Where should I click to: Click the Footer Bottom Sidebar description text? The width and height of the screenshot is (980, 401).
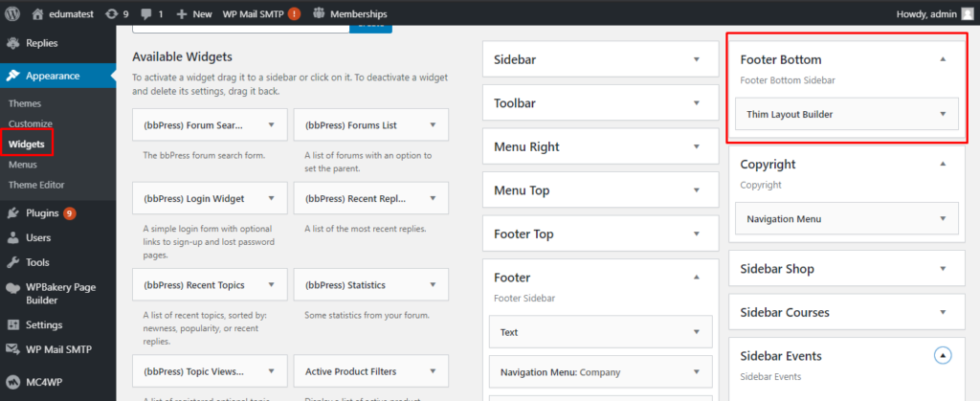coord(788,80)
